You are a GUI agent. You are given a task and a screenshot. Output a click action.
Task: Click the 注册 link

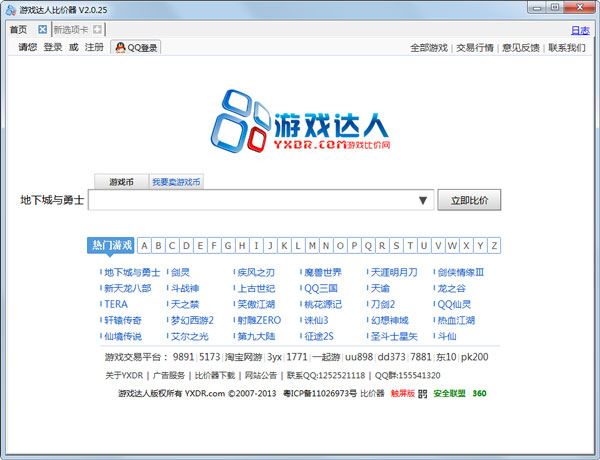click(x=94, y=47)
